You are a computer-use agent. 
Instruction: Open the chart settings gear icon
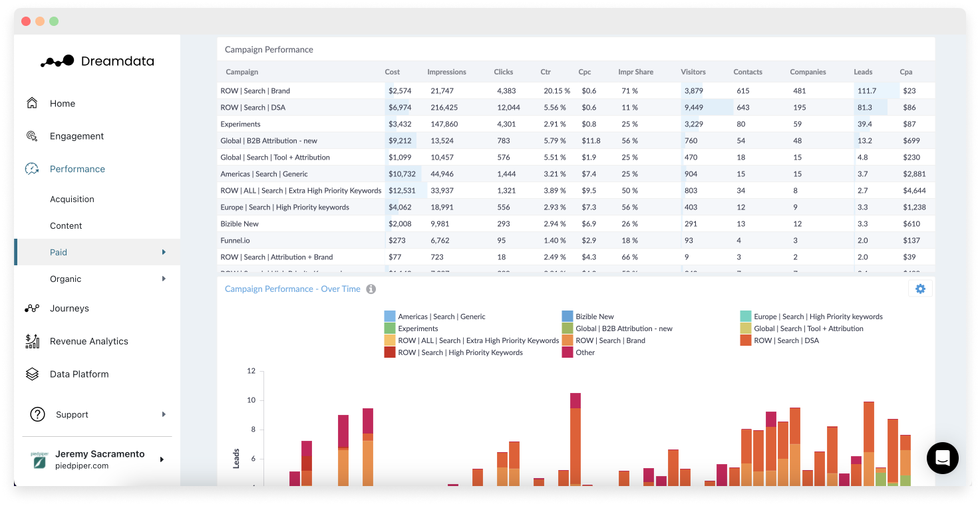tap(920, 289)
